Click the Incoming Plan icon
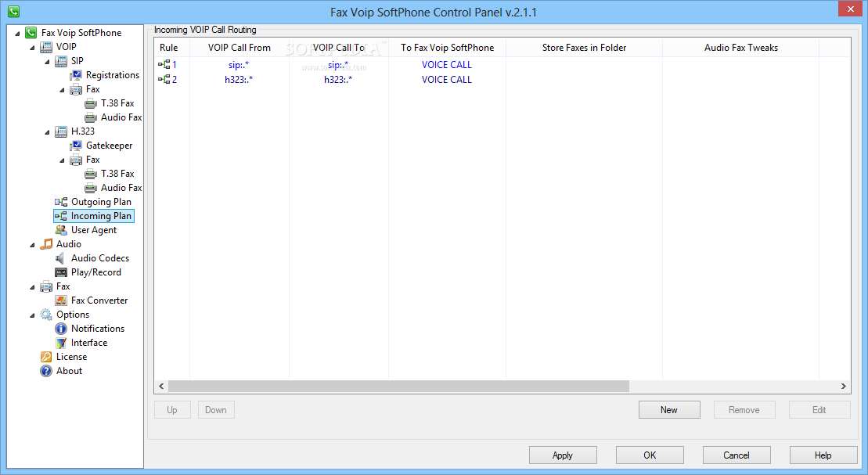 (61, 216)
